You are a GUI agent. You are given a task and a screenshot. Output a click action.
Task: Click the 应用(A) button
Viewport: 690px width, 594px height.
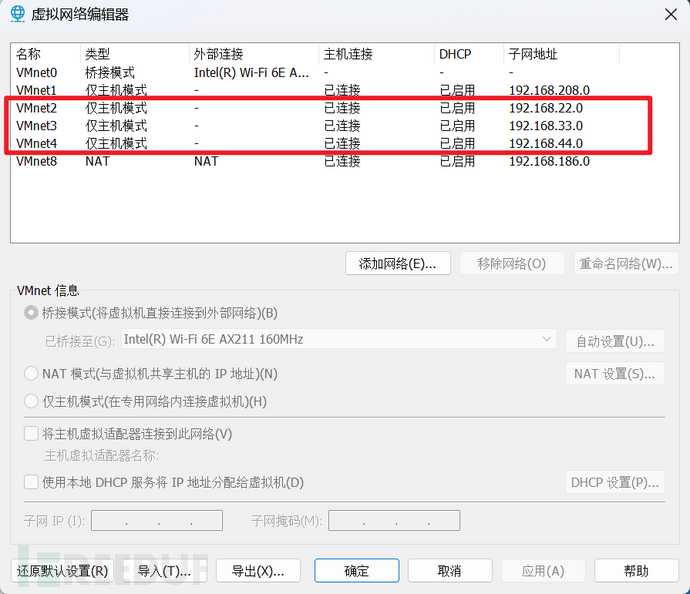click(543, 571)
